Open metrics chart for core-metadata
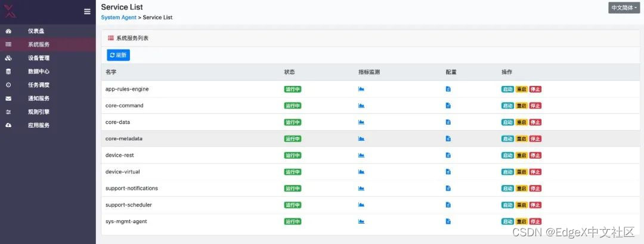Image resolution: width=644 pixels, height=244 pixels. pos(361,139)
